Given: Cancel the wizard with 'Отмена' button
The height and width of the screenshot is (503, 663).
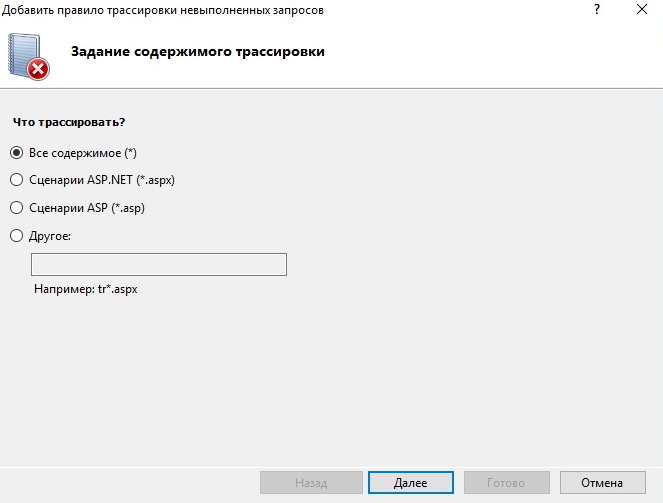Looking at the screenshot, I should click(x=603, y=483).
